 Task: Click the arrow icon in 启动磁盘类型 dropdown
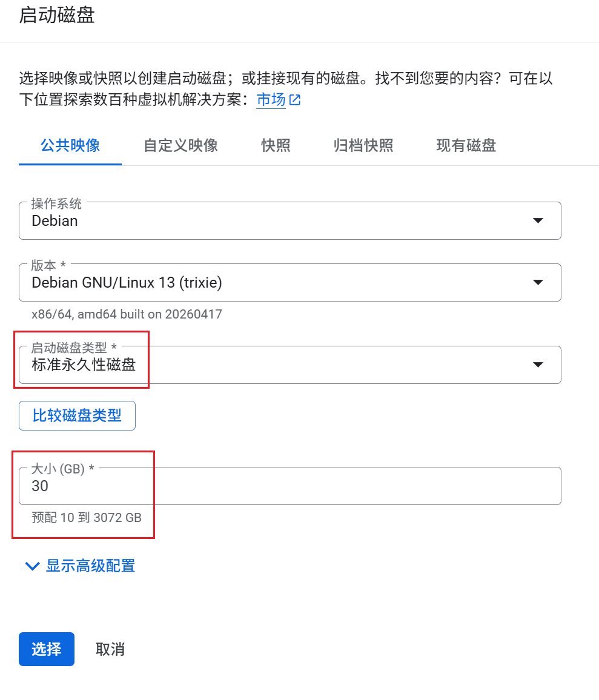coord(537,365)
